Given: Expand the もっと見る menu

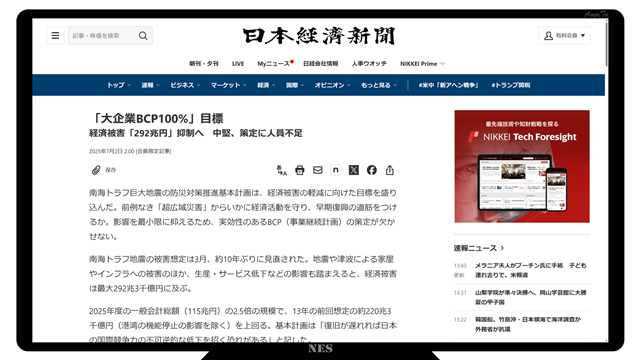Looking at the screenshot, I should point(379,85).
